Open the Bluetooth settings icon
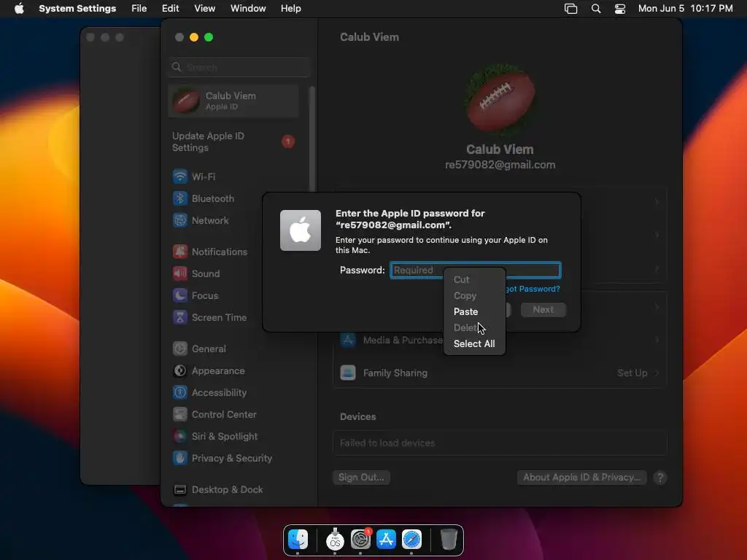 coord(179,198)
